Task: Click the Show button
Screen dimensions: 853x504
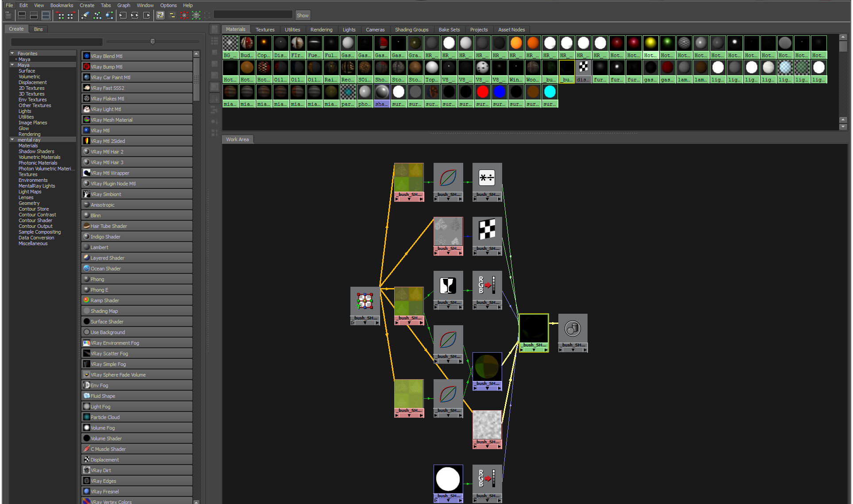Action: [x=303, y=15]
